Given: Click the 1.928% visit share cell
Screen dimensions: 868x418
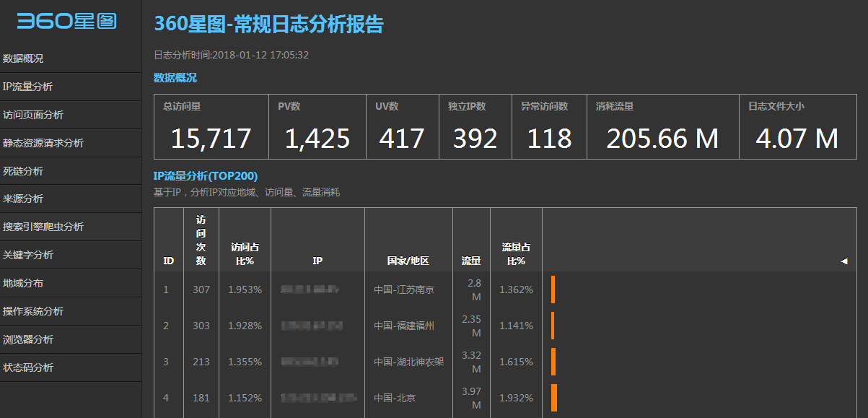Looking at the screenshot, I should point(245,326).
